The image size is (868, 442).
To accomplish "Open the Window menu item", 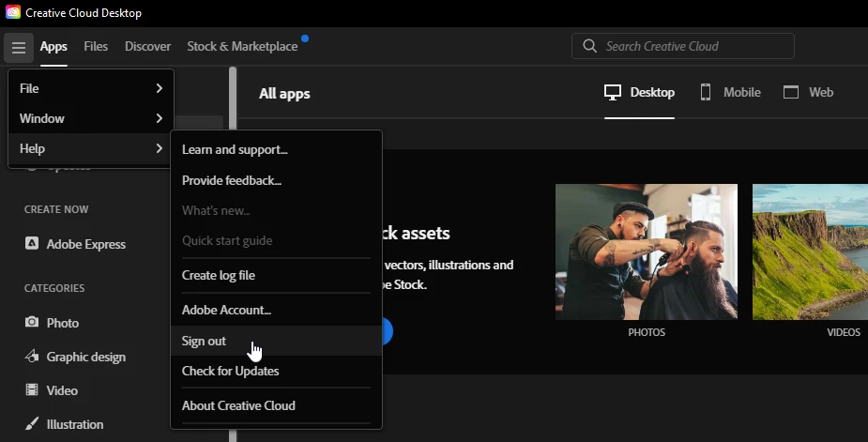I will tap(91, 118).
